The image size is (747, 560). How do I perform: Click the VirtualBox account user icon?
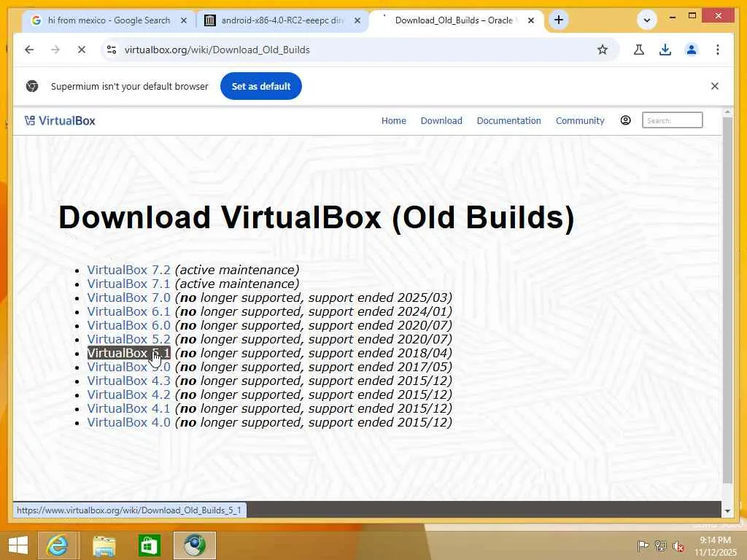625,120
